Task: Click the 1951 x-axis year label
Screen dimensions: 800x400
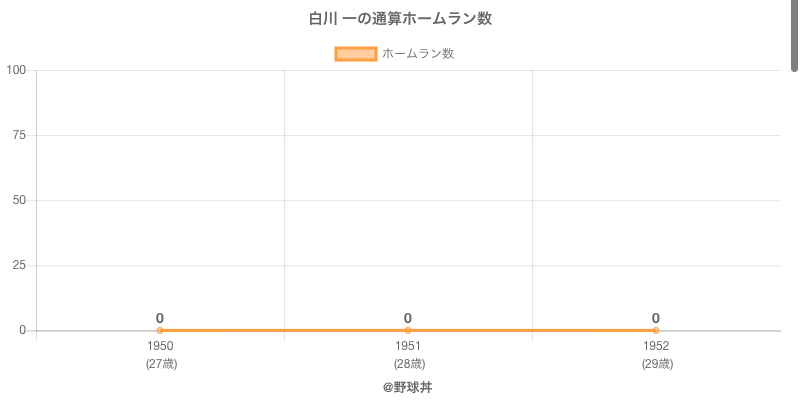Action: (x=408, y=346)
